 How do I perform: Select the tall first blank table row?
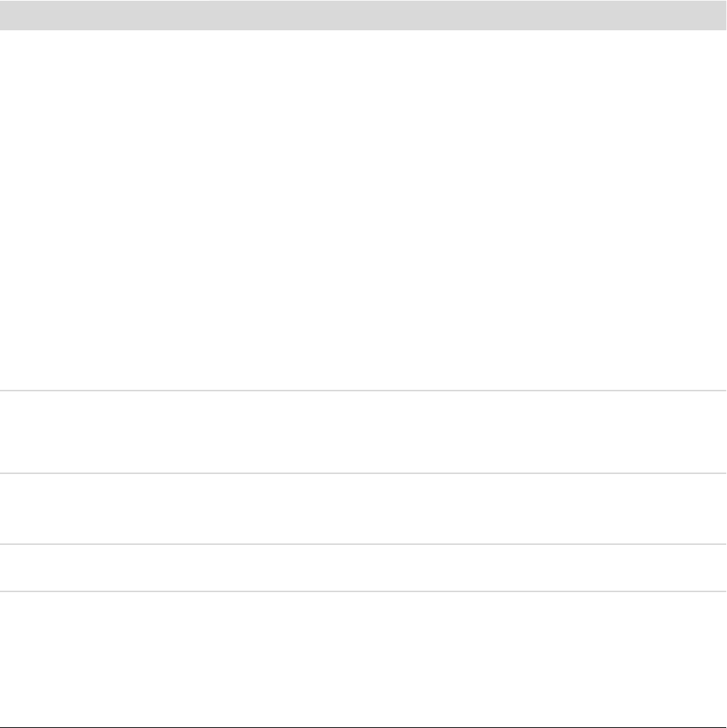click(x=363, y=210)
